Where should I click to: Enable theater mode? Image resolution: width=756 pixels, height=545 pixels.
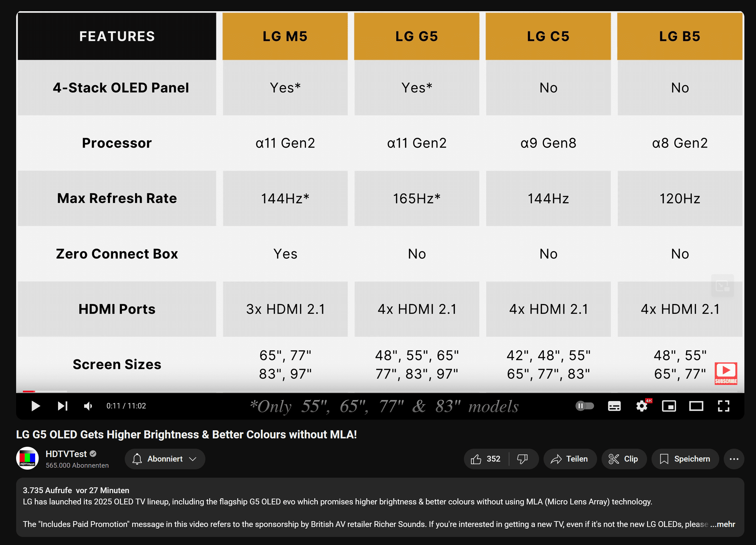[696, 406]
